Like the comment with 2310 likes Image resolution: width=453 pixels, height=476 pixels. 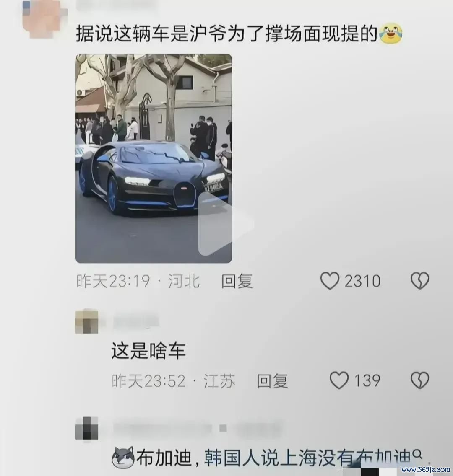(330, 280)
